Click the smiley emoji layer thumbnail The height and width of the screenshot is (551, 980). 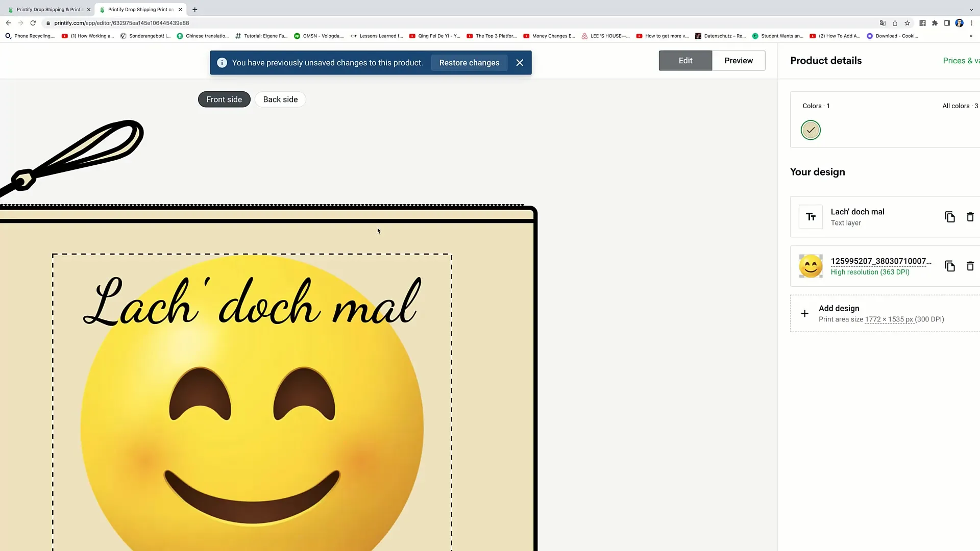click(811, 266)
